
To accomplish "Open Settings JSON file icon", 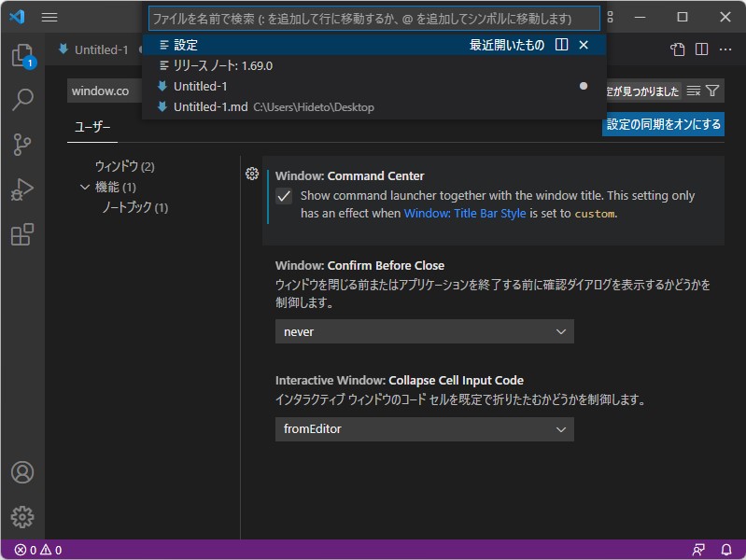I will (678, 49).
